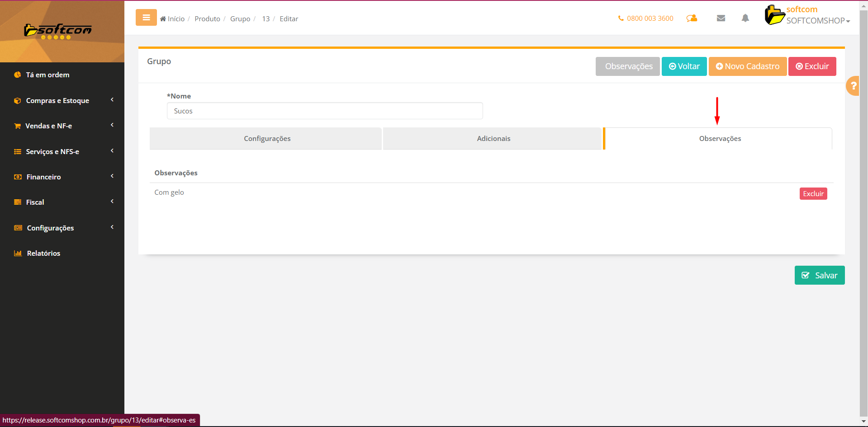Click the Novo Cadastro button
This screenshot has height=427, width=868.
coord(747,66)
